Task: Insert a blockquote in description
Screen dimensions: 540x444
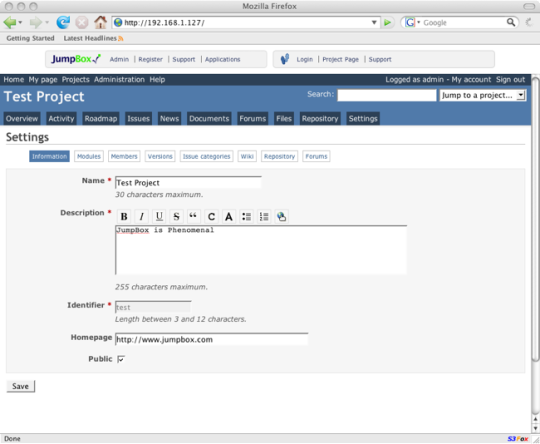Action: pyautogui.click(x=194, y=217)
